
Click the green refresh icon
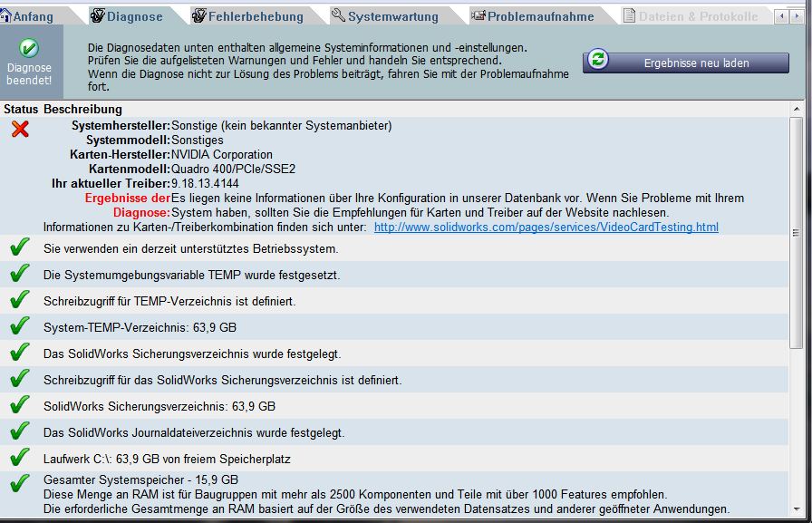[598, 59]
